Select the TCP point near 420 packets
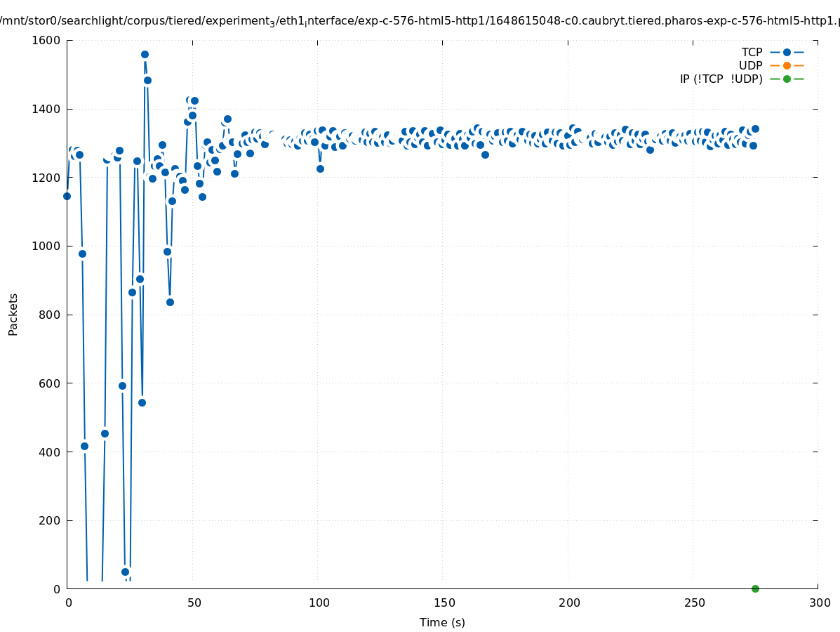840x632 pixels. click(x=84, y=446)
